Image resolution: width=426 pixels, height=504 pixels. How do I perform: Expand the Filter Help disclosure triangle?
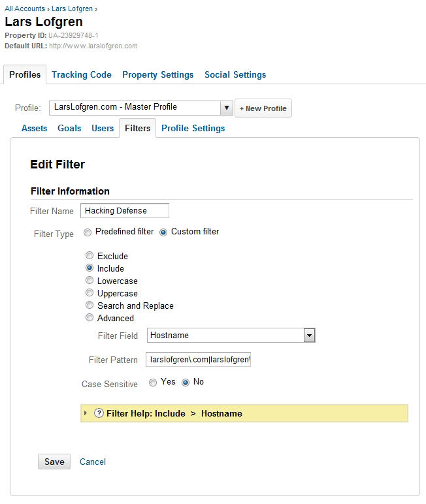click(85, 413)
